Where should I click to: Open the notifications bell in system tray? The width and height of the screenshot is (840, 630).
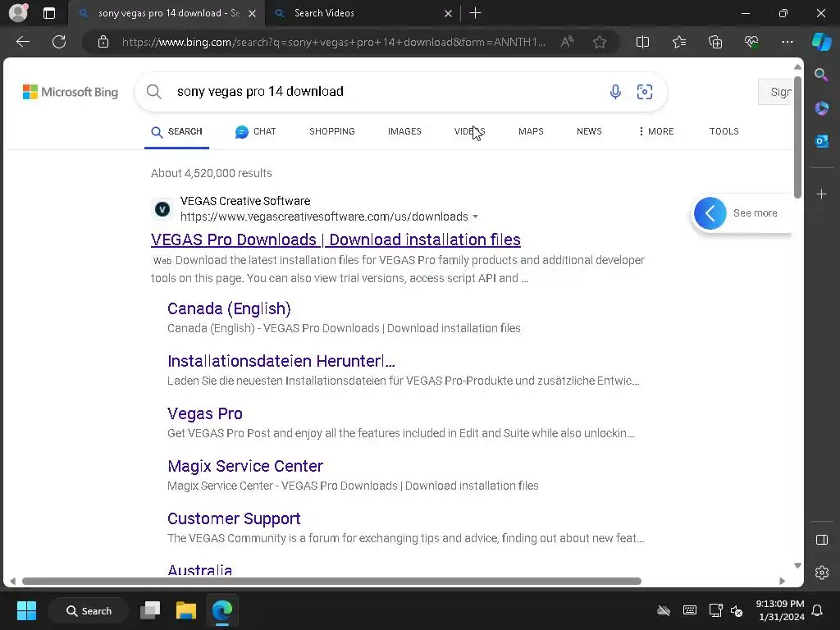pyautogui.click(x=818, y=610)
